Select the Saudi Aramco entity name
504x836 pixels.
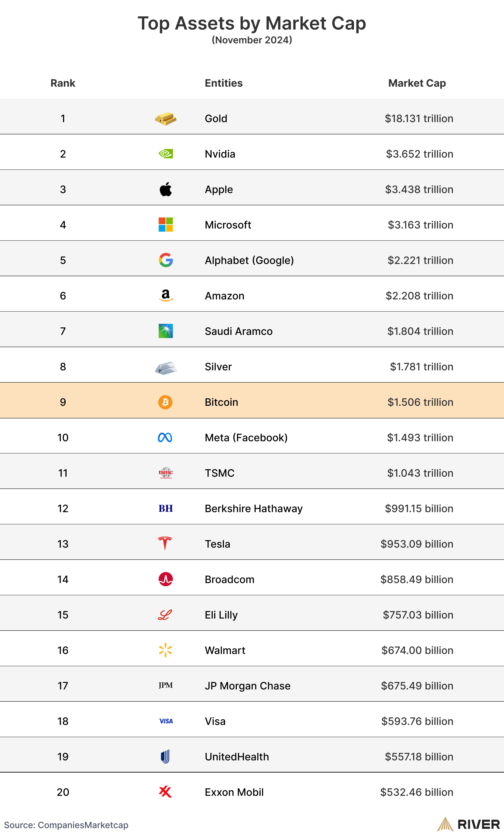pyautogui.click(x=238, y=331)
